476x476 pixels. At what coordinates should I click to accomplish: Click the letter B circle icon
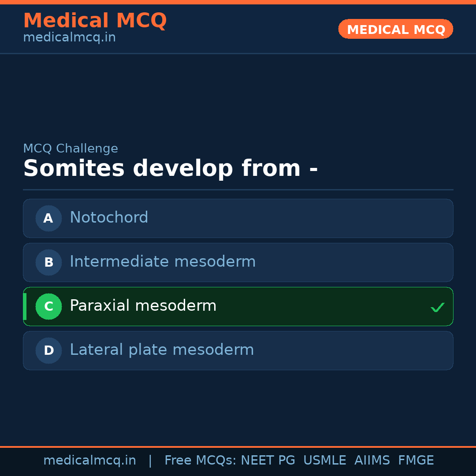48,262
